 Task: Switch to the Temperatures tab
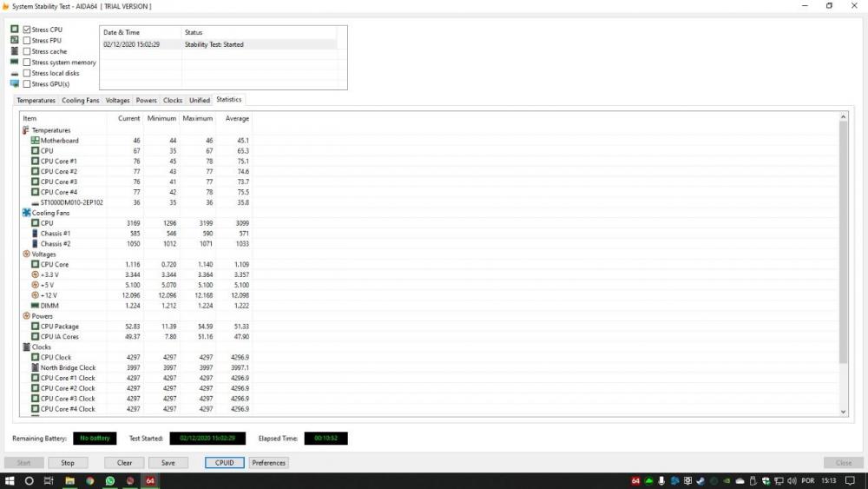36,100
